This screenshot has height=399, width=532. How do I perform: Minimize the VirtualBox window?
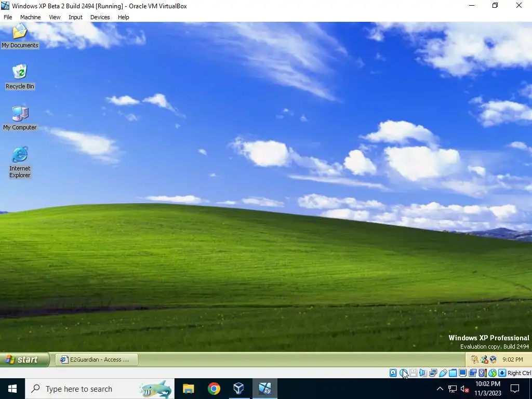click(472, 5)
